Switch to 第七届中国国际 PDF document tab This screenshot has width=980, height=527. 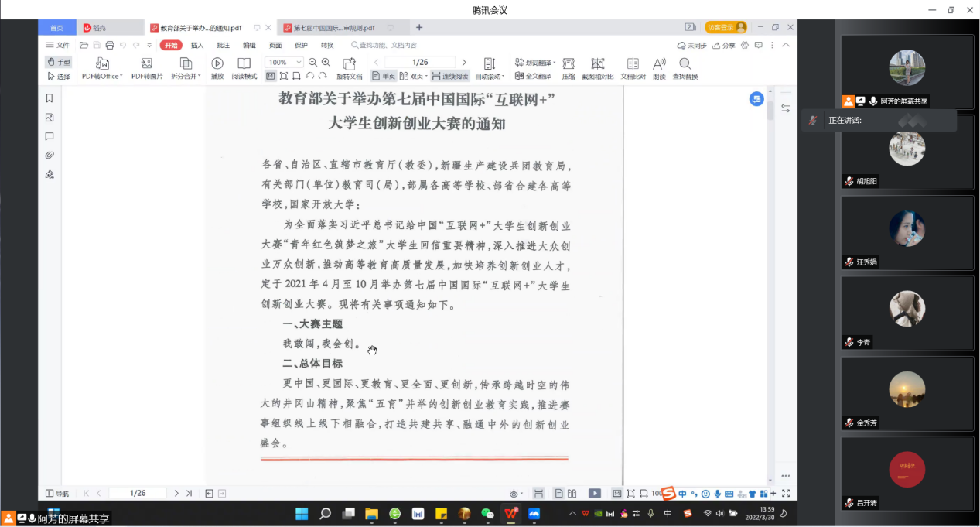(x=339, y=28)
